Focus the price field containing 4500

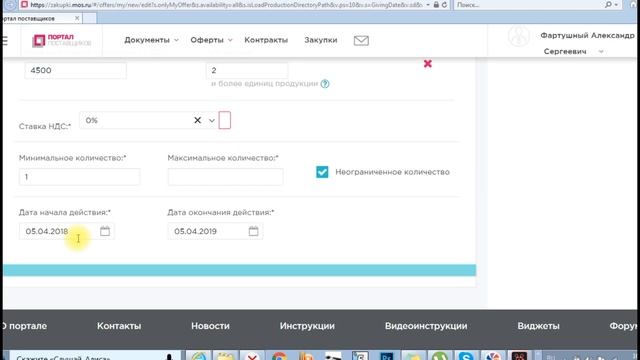coord(76,70)
